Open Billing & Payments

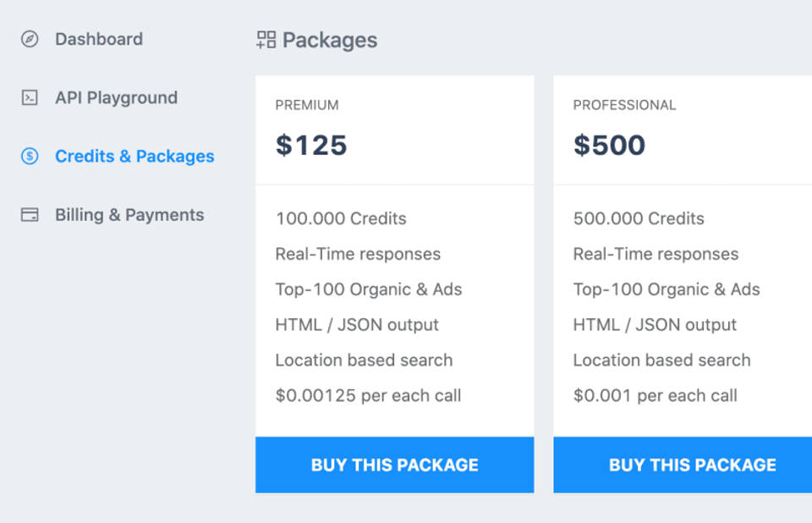click(129, 214)
